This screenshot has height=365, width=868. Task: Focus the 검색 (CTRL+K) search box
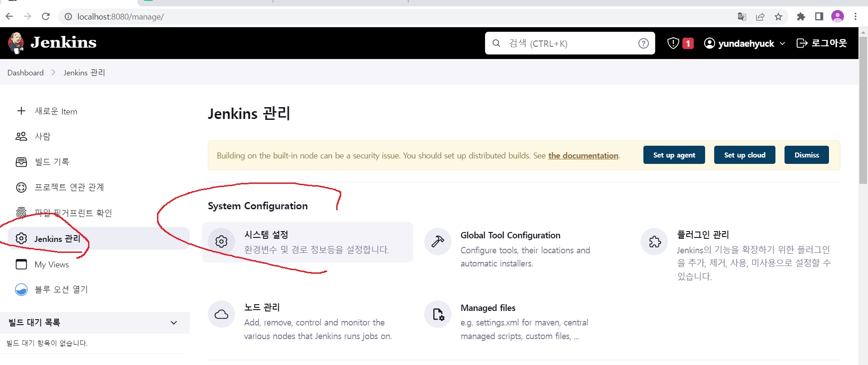[x=570, y=43]
